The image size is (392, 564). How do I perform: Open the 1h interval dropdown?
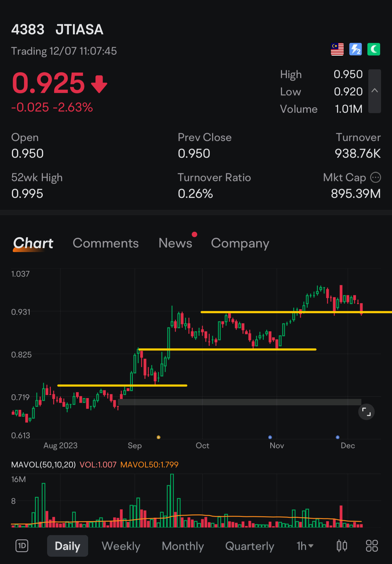[305, 546]
